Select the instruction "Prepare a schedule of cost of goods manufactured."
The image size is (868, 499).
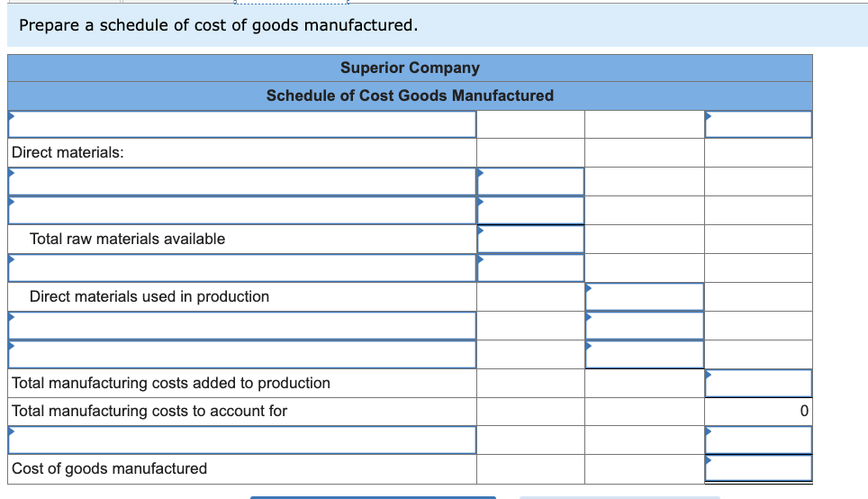click(219, 25)
